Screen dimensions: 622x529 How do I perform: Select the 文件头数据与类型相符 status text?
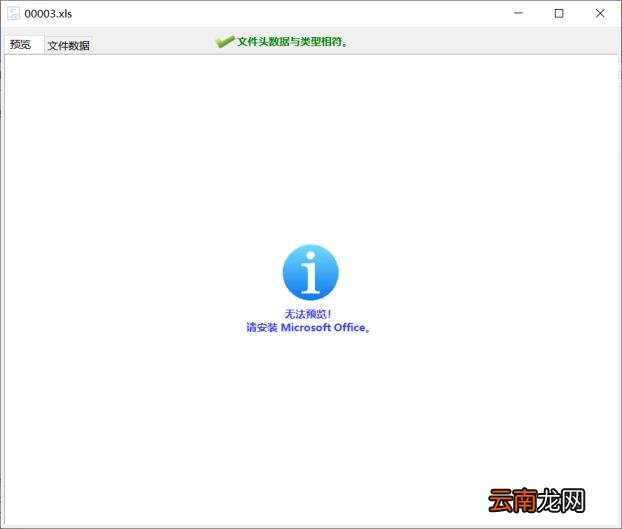point(293,41)
